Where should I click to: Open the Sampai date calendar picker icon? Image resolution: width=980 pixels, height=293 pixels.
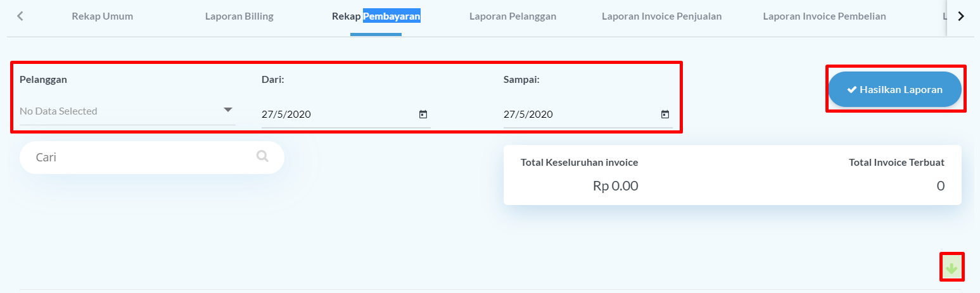click(665, 115)
